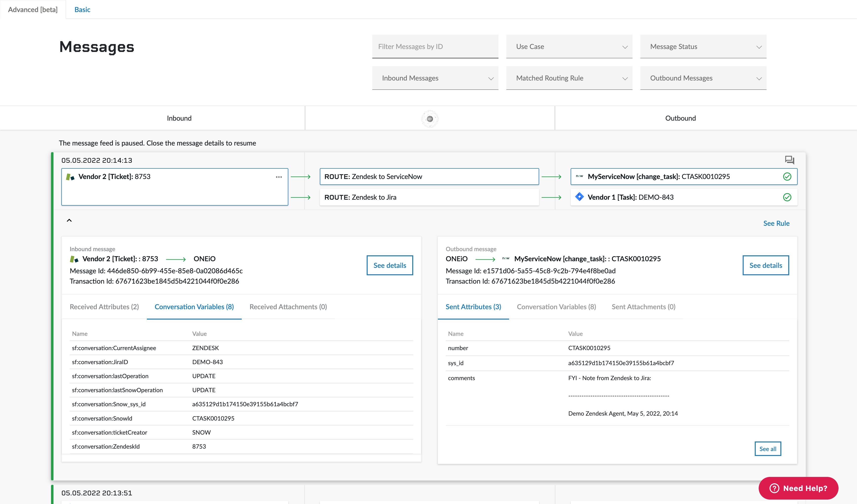
Task: Click the CTASK0010295 value for SnowId variable
Action: 213,418
